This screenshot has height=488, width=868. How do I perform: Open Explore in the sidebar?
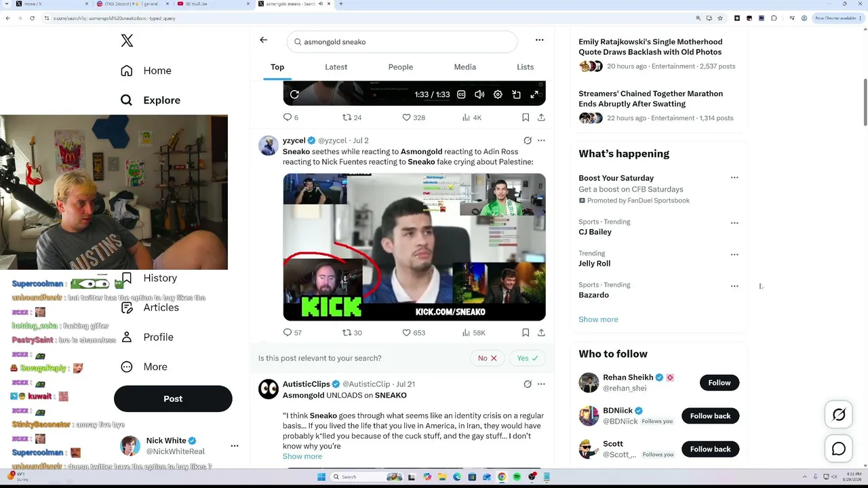[151, 100]
